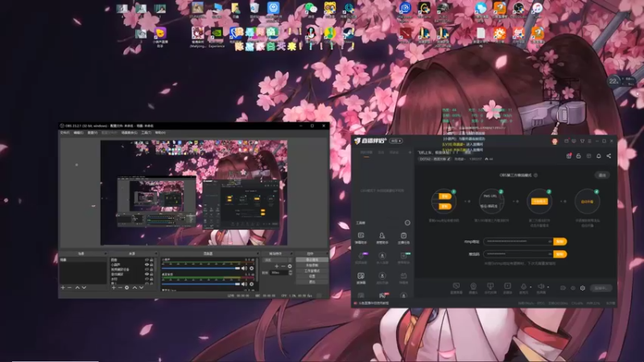Screen dimensions: 644x362
Task: Adjust transition duration spinner arrows in OBS
Action: pyautogui.click(x=291, y=273)
